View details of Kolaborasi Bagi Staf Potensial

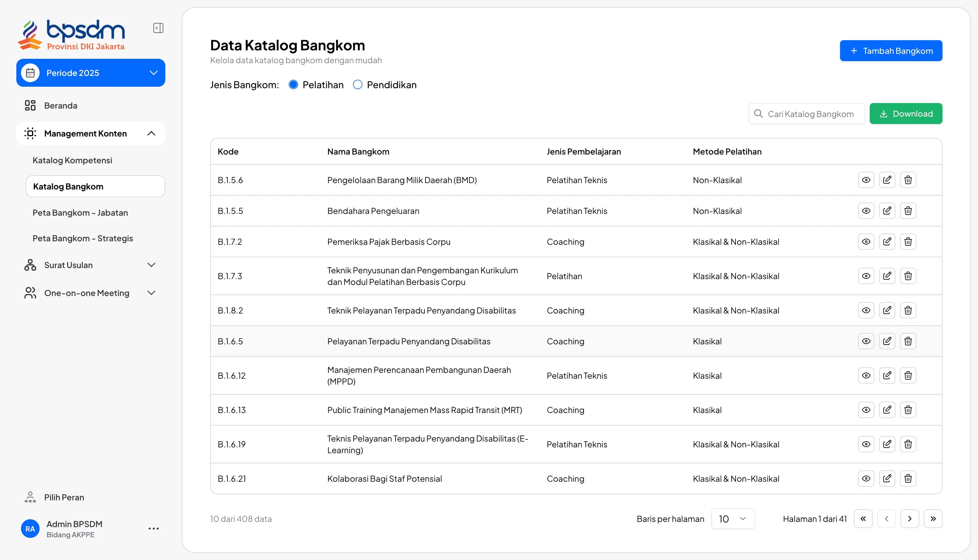click(866, 479)
